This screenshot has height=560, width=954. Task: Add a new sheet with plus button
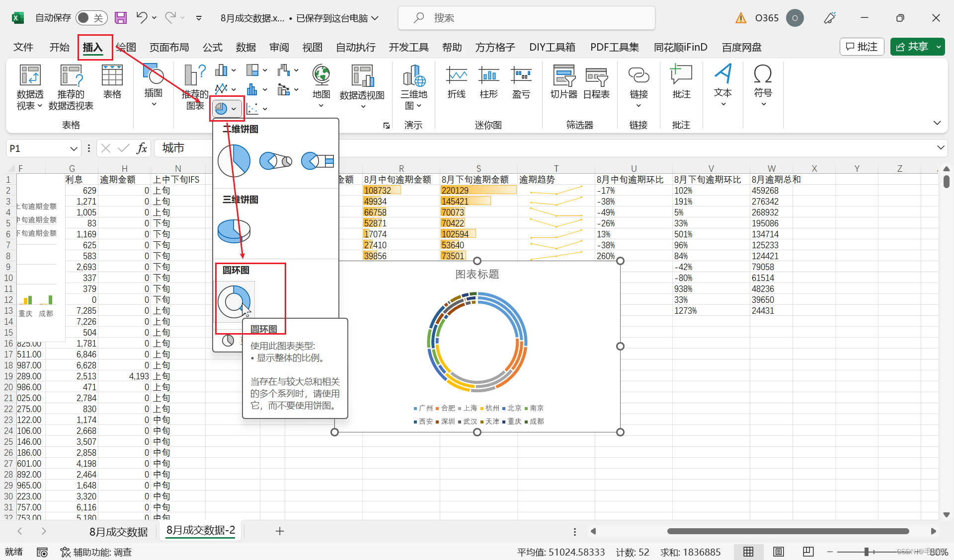coord(280,531)
